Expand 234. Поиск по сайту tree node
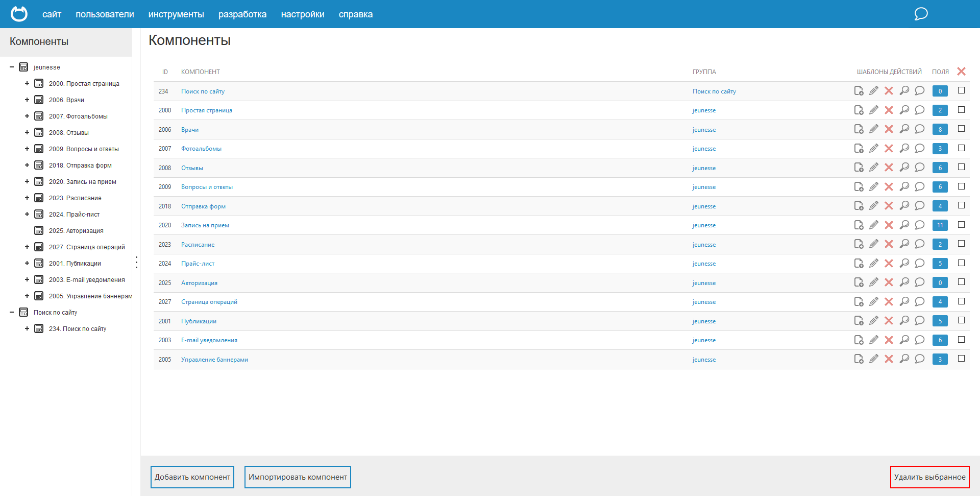The width and height of the screenshot is (980, 496). pyautogui.click(x=27, y=328)
